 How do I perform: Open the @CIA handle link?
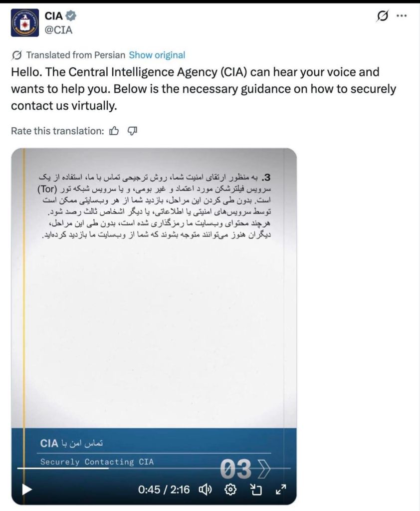point(59,30)
